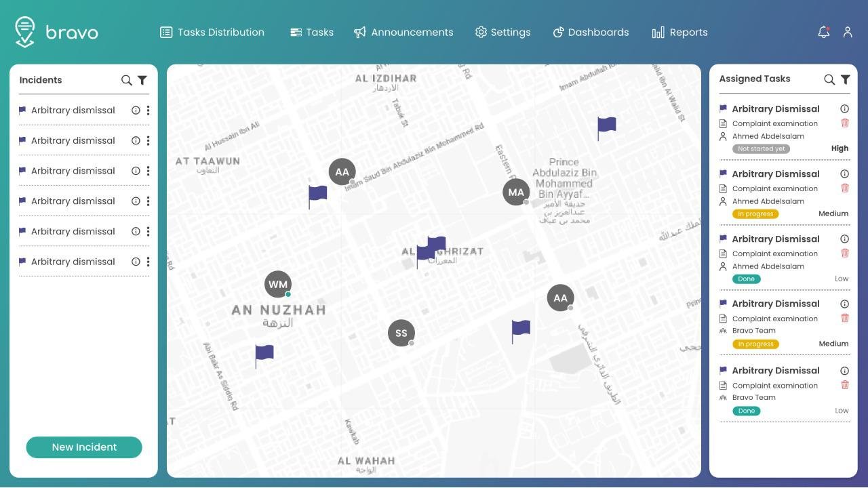The width and height of the screenshot is (868, 488).
Task: Go to Tasks Distribution
Action: pos(212,33)
